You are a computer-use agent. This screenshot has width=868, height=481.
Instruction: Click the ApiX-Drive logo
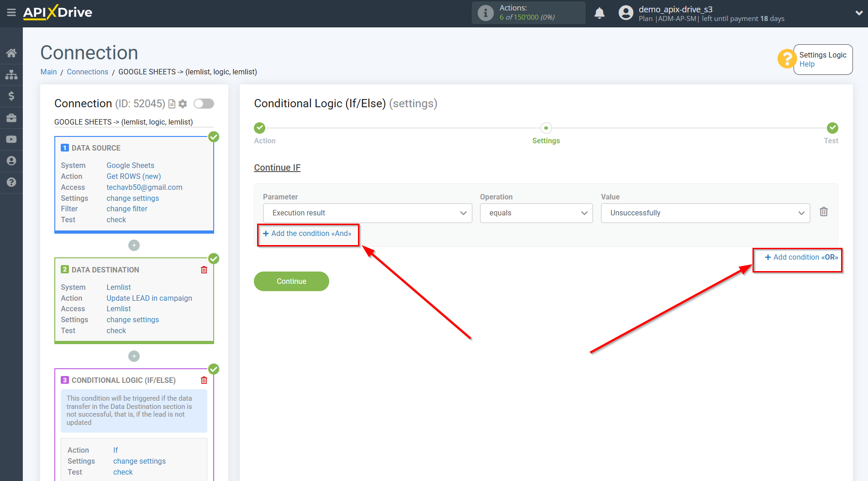click(58, 12)
